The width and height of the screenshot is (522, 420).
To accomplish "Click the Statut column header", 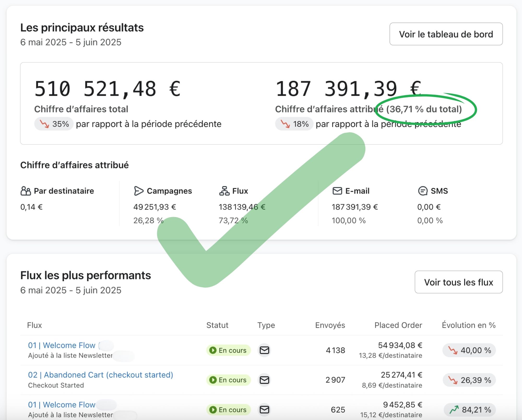I will point(217,325).
